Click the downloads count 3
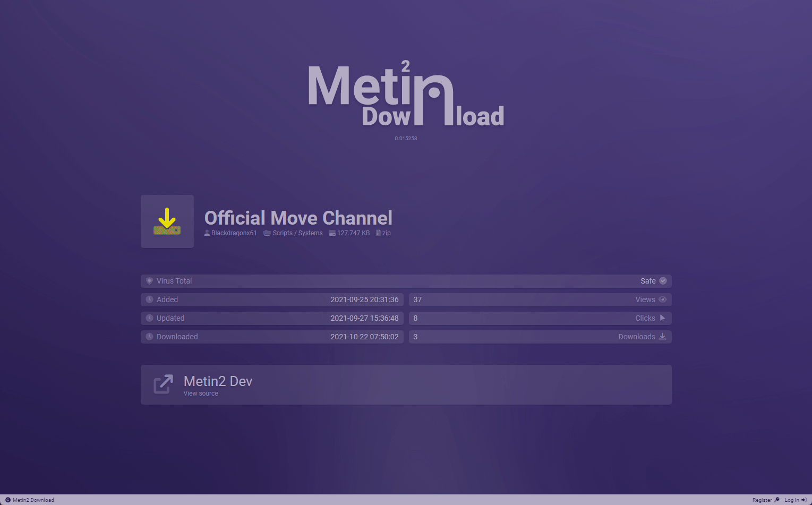The width and height of the screenshot is (812, 505). [x=415, y=337]
